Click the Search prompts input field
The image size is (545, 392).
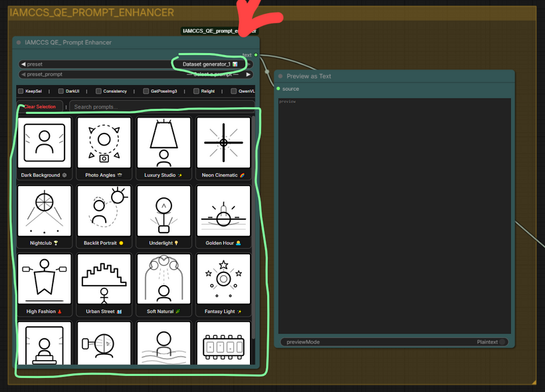160,106
